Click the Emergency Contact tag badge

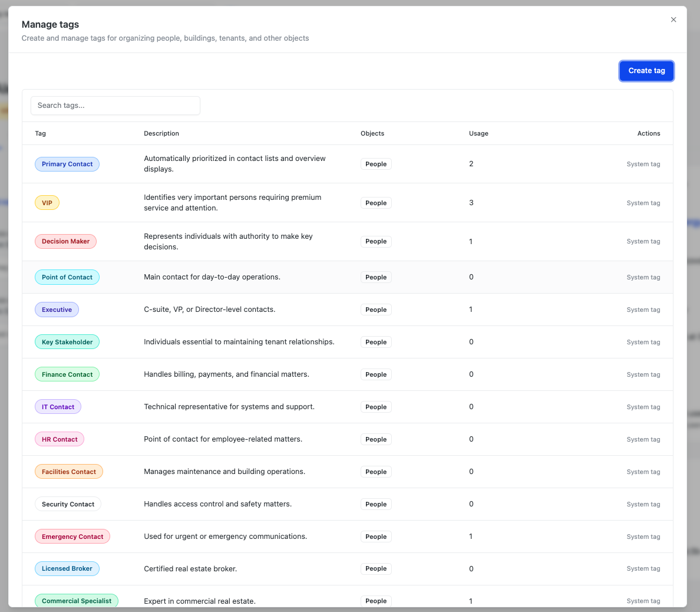pos(72,537)
